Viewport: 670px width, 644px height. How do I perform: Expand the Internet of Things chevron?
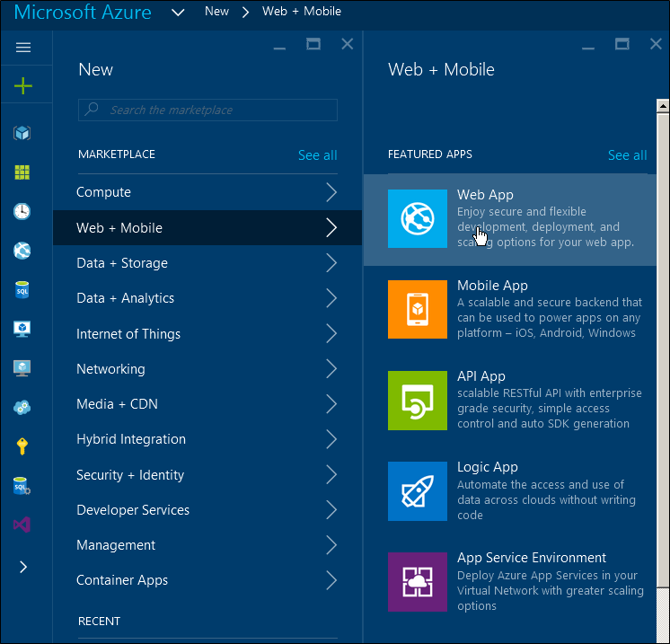[331, 333]
